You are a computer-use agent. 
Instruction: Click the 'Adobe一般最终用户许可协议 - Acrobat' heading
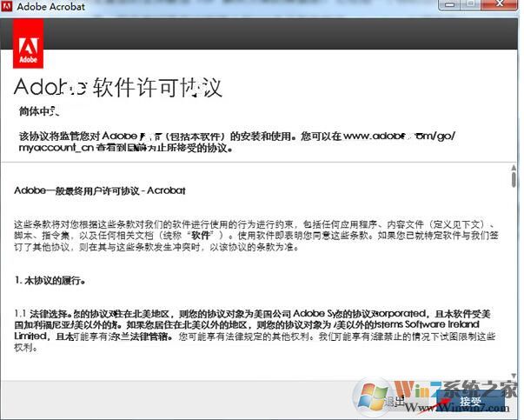[100, 190]
